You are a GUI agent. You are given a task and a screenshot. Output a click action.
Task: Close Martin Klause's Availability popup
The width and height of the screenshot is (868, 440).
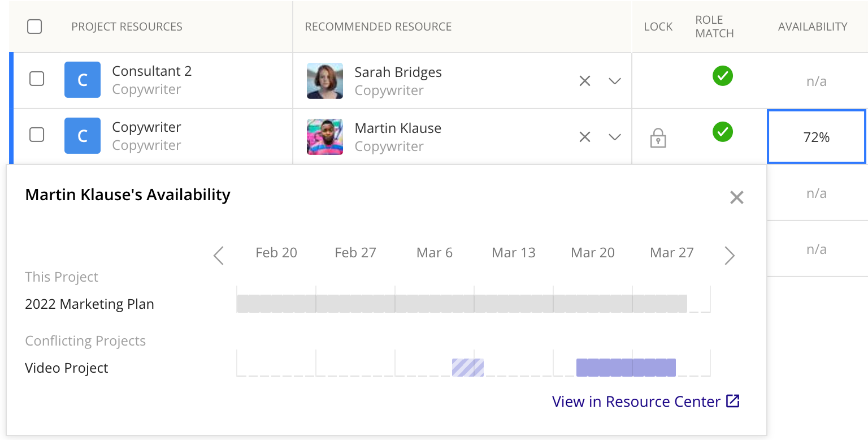click(x=736, y=197)
